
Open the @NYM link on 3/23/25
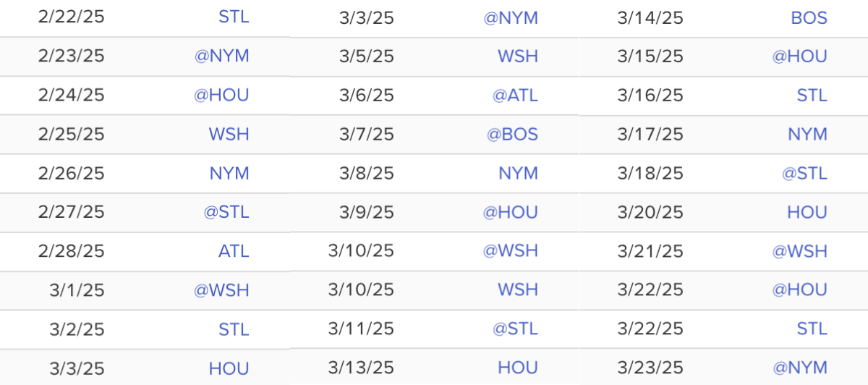[799, 368]
